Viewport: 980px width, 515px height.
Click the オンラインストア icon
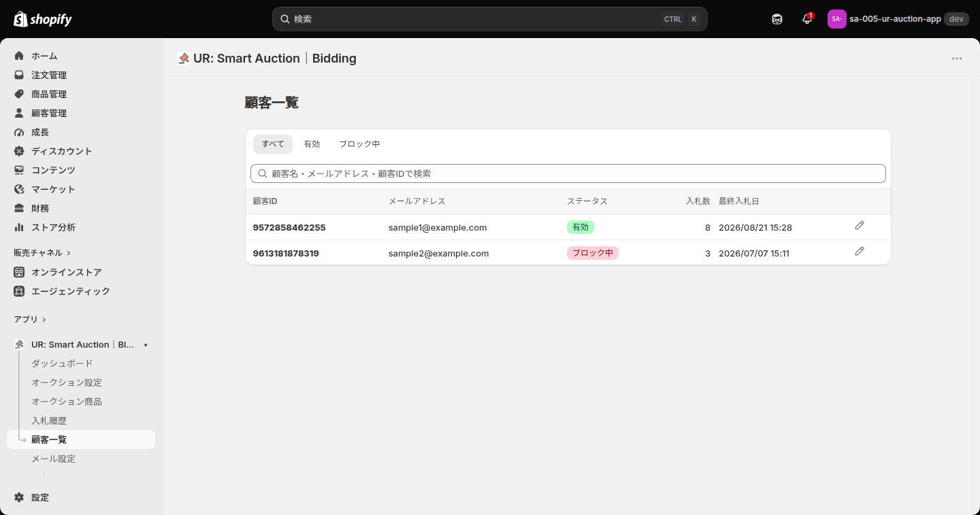click(x=19, y=272)
